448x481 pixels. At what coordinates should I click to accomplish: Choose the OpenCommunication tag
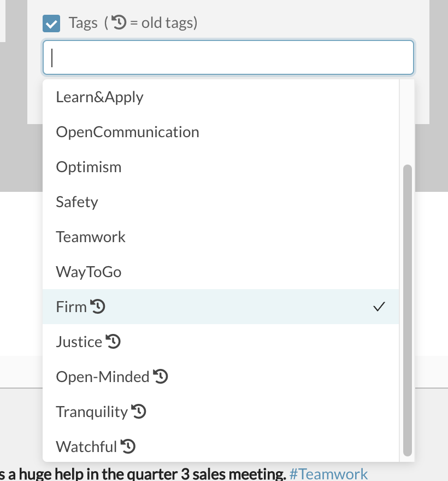tap(221, 132)
